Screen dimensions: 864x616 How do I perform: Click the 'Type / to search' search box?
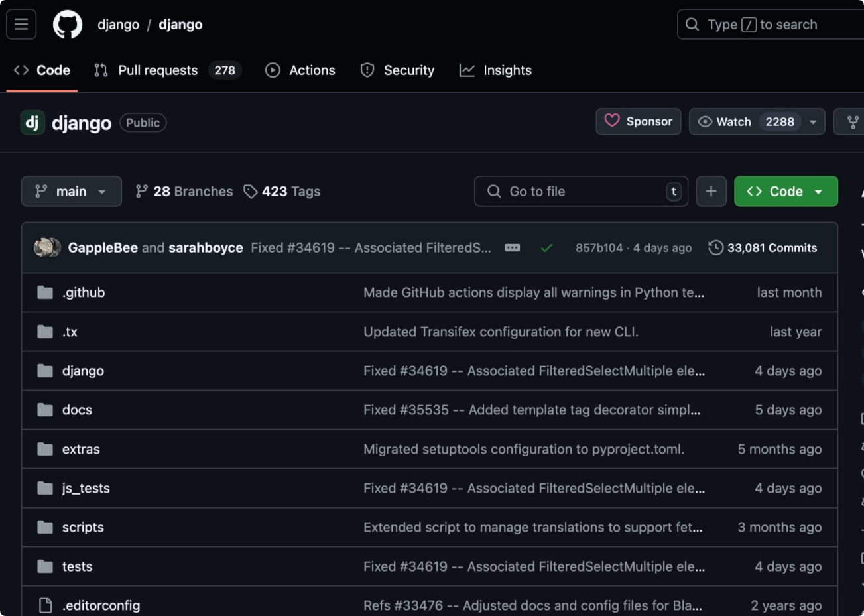pyautogui.click(x=771, y=25)
